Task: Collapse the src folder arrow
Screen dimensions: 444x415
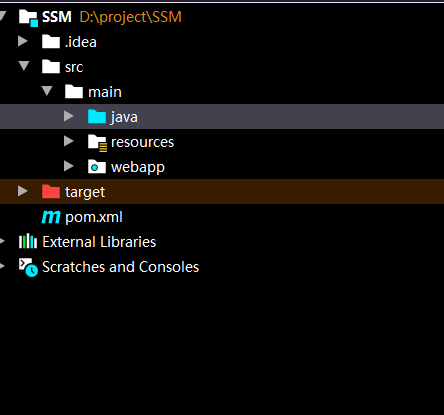Action: pos(24,65)
